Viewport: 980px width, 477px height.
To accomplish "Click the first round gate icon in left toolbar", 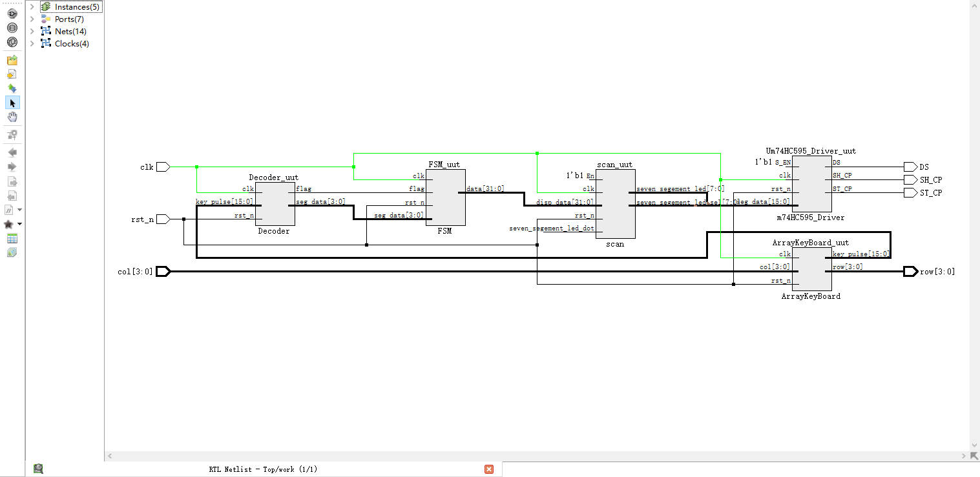I will point(12,14).
